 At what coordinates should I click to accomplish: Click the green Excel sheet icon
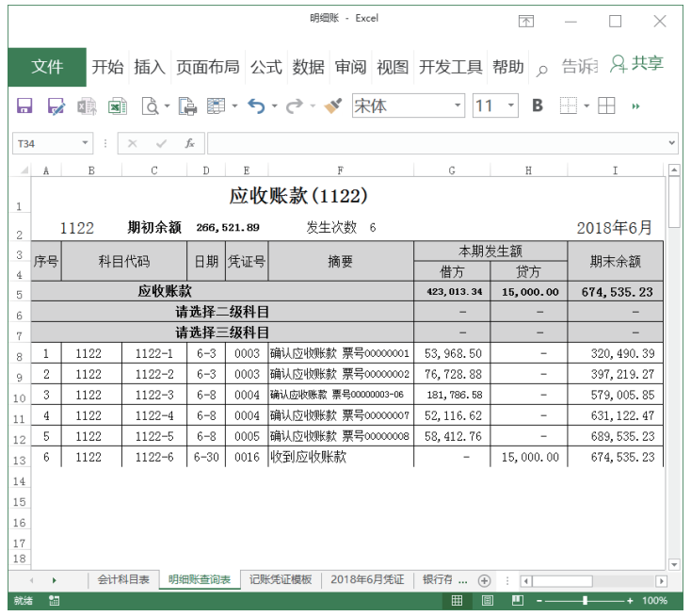pyautogui.click(x=118, y=106)
